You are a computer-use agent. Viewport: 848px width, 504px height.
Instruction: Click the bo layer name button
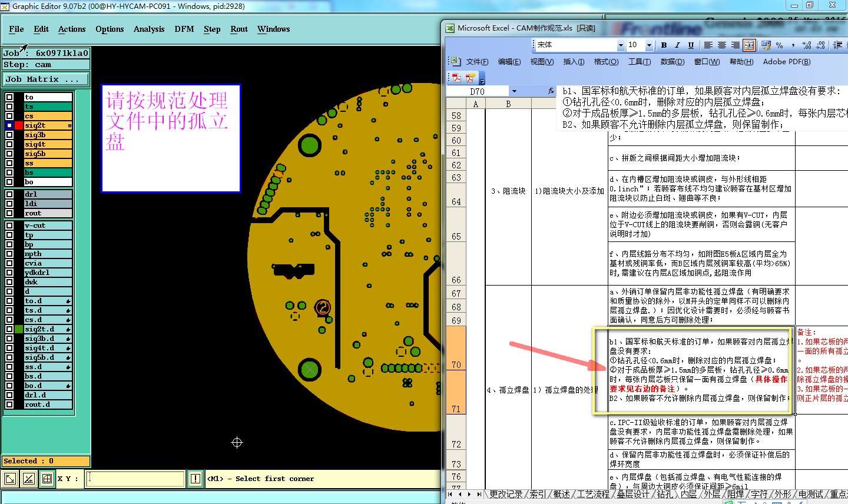coord(48,182)
